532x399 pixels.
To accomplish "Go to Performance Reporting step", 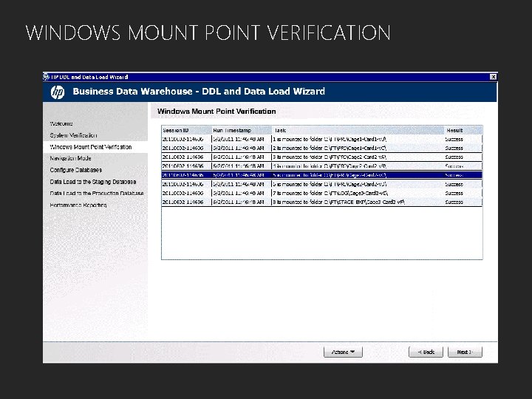I will point(78,205).
